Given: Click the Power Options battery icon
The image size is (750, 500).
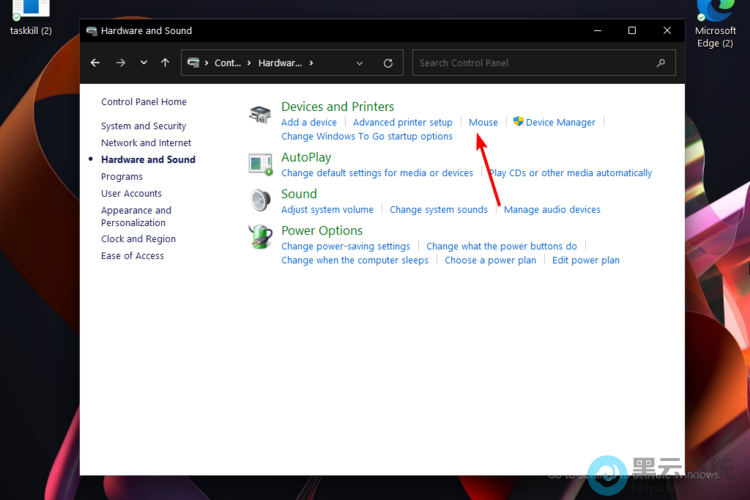Looking at the screenshot, I should (x=260, y=237).
